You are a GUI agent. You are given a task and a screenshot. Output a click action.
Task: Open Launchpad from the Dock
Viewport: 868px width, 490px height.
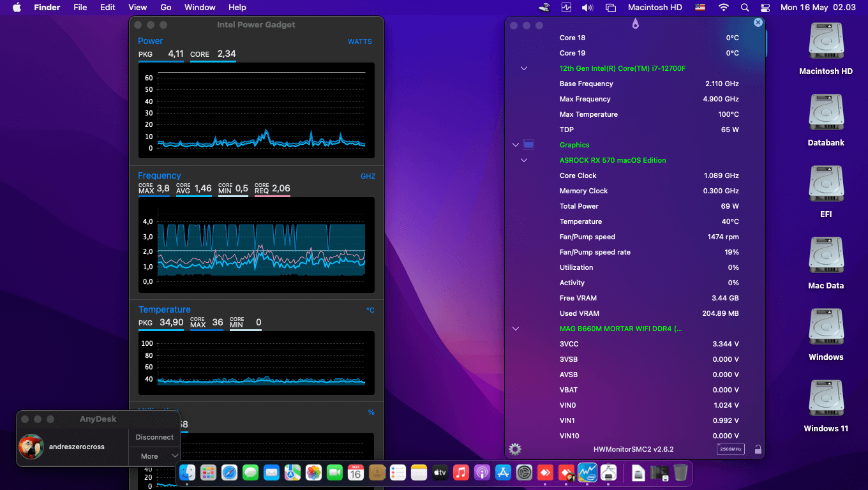(208, 473)
